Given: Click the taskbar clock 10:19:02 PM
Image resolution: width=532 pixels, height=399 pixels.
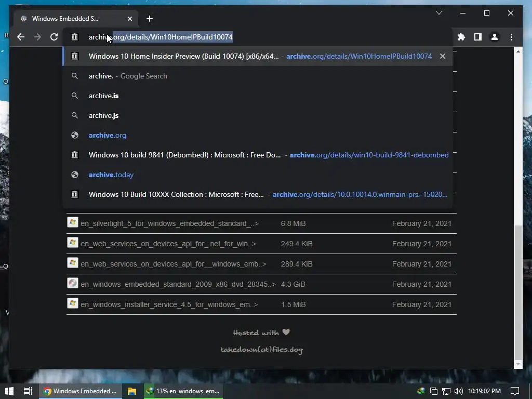Looking at the screenshot, I should tap(485, 391).
